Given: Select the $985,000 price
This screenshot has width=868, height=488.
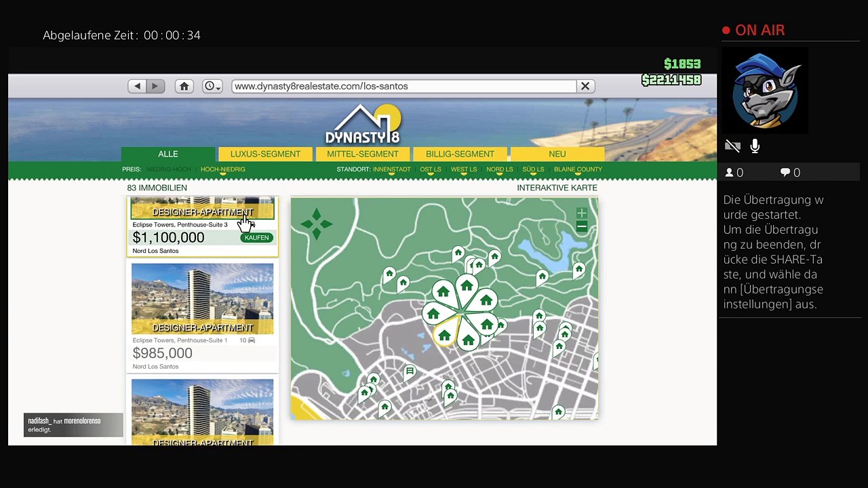Looking at the screenshot, I should [163, 353].
